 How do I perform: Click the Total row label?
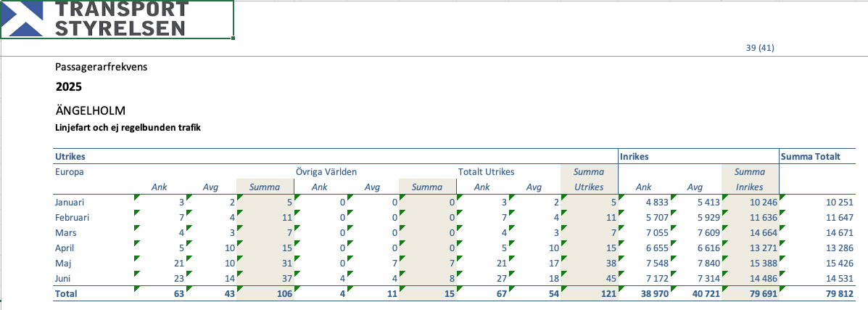pos(66,294)
